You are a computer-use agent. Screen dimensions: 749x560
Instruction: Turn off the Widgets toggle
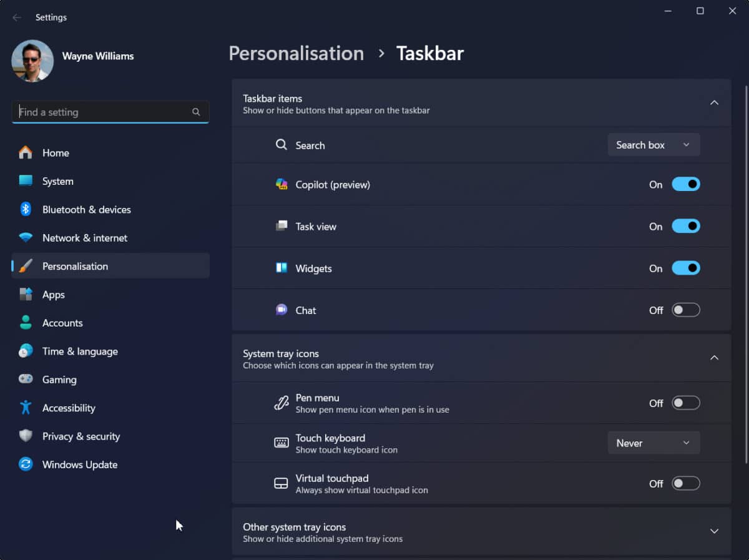point(685,268)
